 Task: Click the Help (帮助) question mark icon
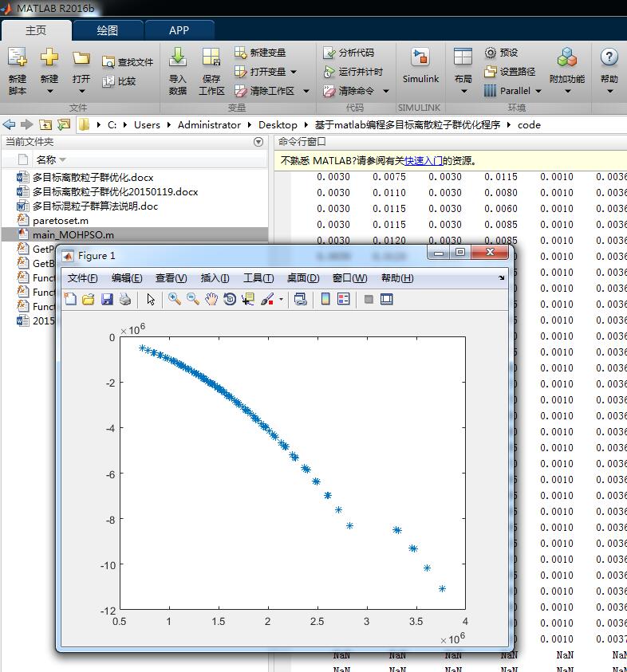609,57
